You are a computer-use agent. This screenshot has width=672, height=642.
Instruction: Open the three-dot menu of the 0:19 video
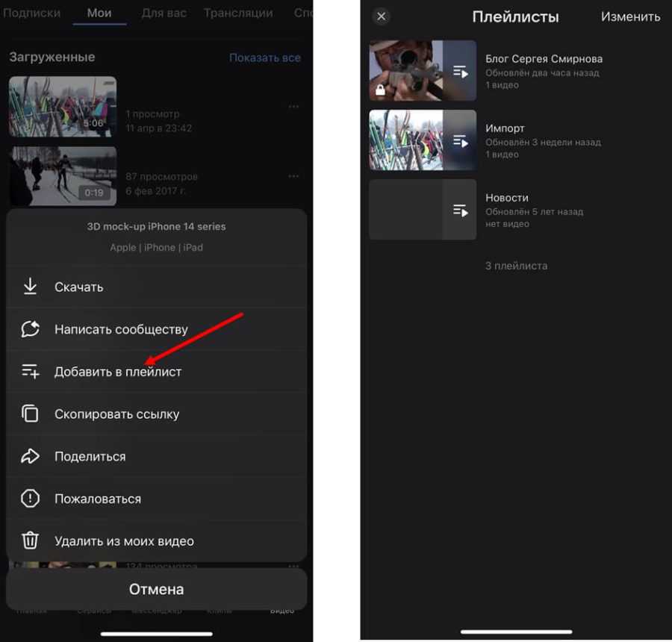pos(293,176)
